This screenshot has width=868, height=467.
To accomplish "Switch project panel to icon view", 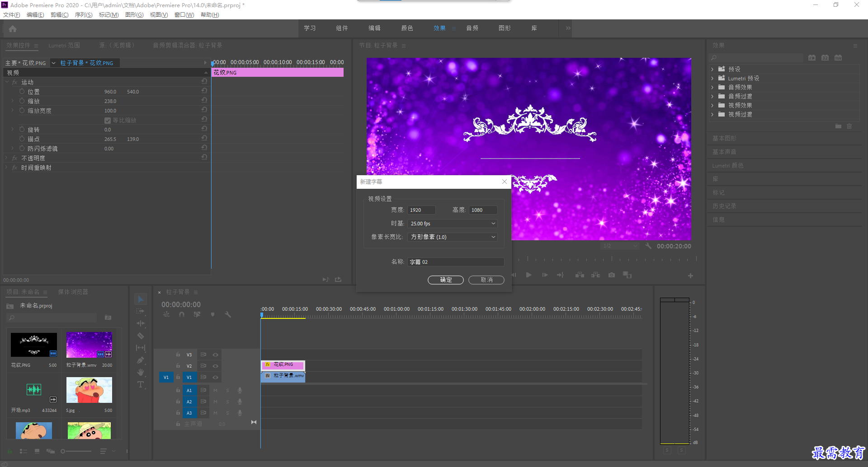I will tap(37, 451).
